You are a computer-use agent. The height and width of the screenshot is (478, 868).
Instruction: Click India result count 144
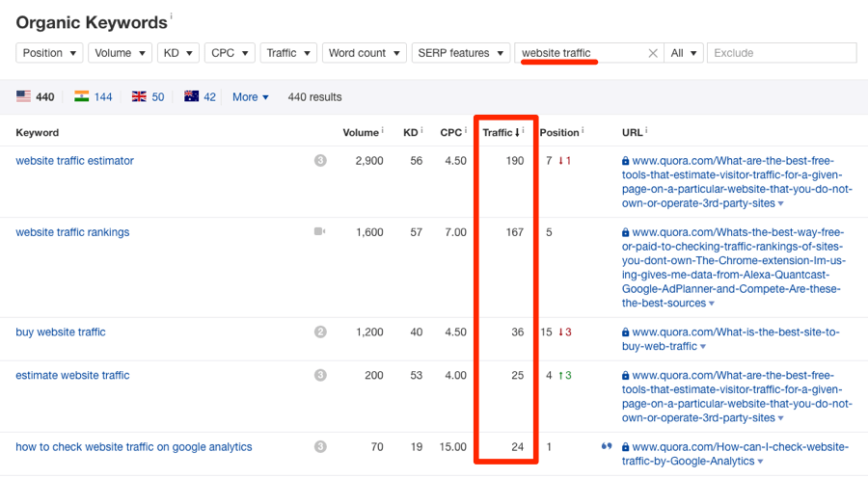click(x=103, y=96)
